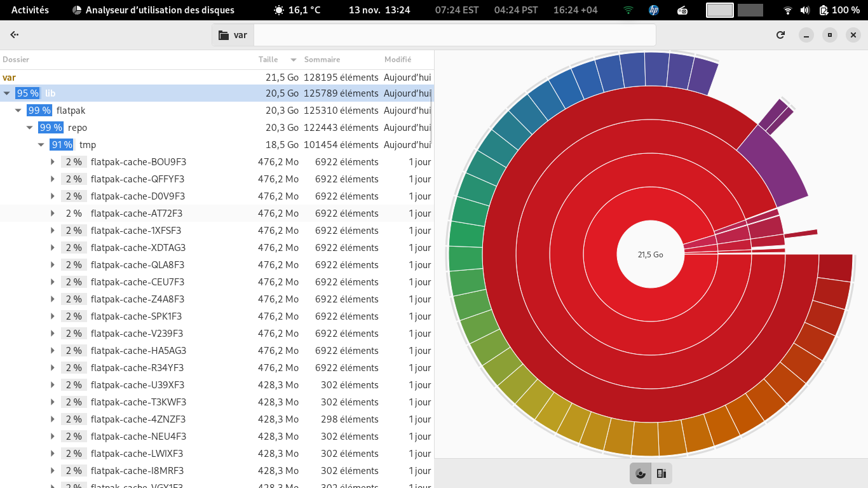
Task: Collapse the lib folder row
Action: [7, 93]
